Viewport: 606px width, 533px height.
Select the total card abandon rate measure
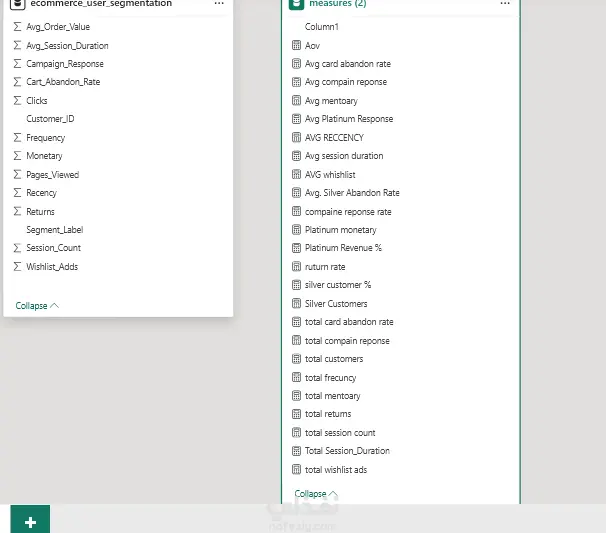(349, 322)
